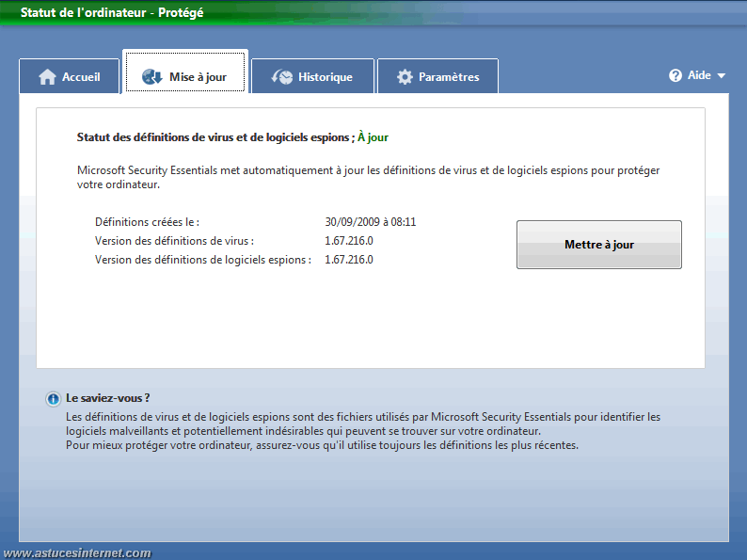The width and height of the screenshot is (747, 560).
Task: Switch to the Historique tab
Action: pyautogui.click(x=312, y=76)
